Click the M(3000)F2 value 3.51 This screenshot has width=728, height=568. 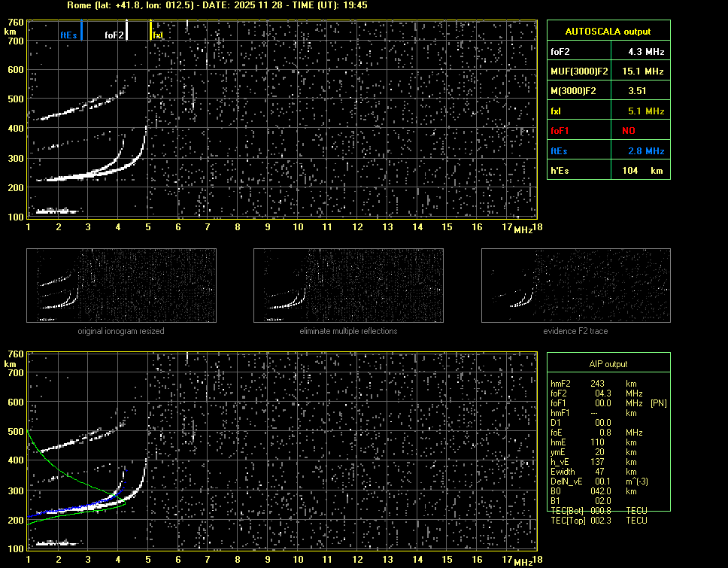(x=639, y=91)
